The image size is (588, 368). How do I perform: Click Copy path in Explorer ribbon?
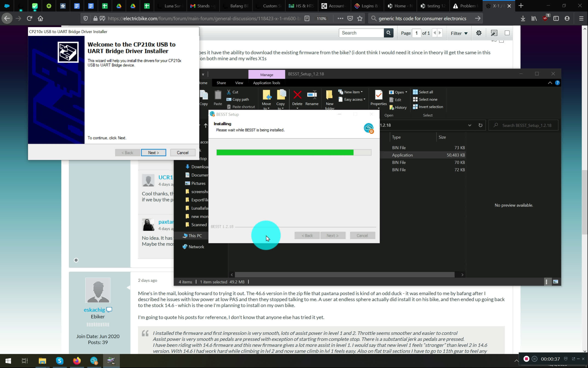tap(238, 99)
